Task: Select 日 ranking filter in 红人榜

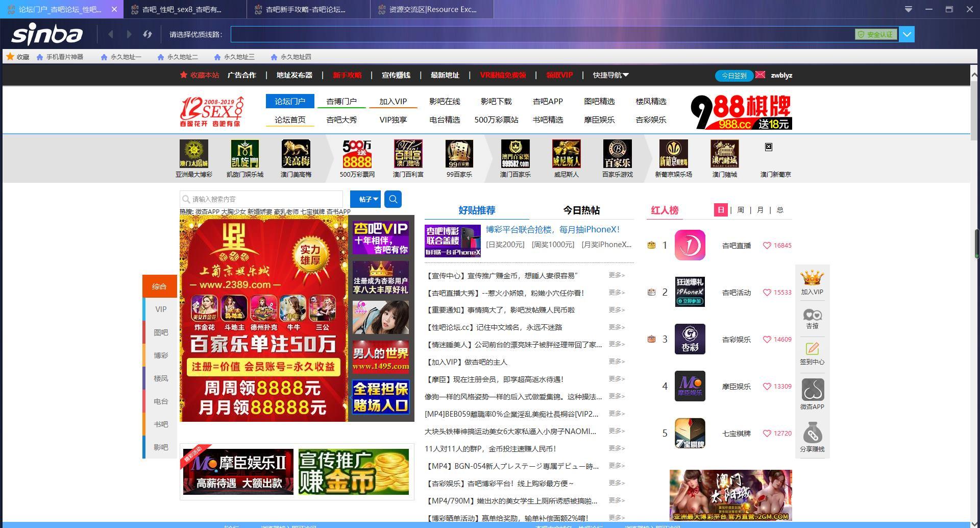Action: coord(721,210)
